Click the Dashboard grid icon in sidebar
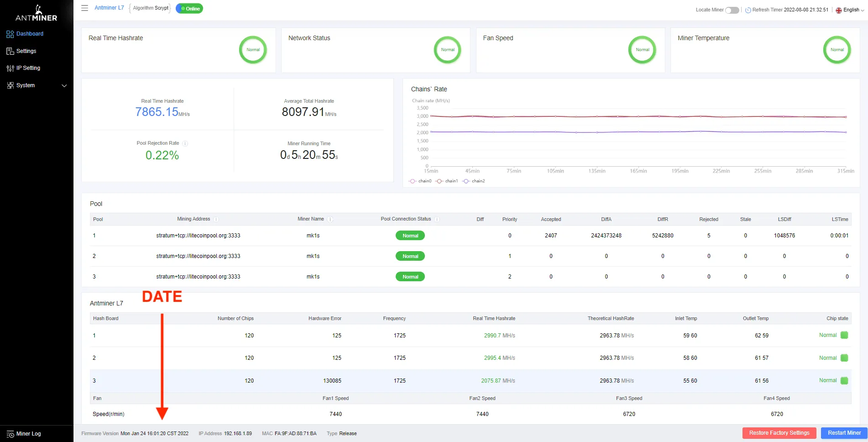This screenshot has height=442, width=868. (10, 34)
